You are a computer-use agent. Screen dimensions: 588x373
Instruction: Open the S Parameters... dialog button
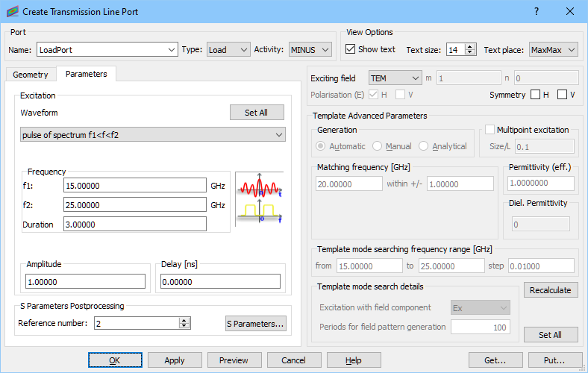pos(256,324)
